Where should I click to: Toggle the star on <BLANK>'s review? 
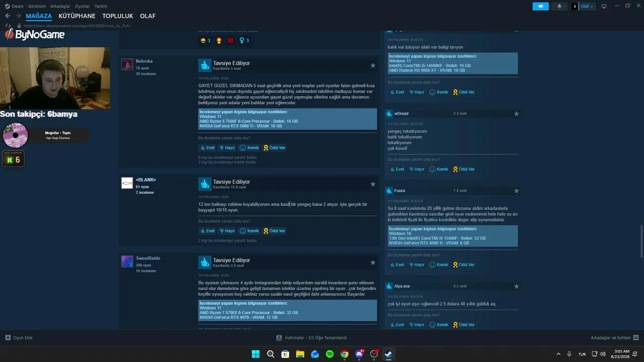pos(373,184)
